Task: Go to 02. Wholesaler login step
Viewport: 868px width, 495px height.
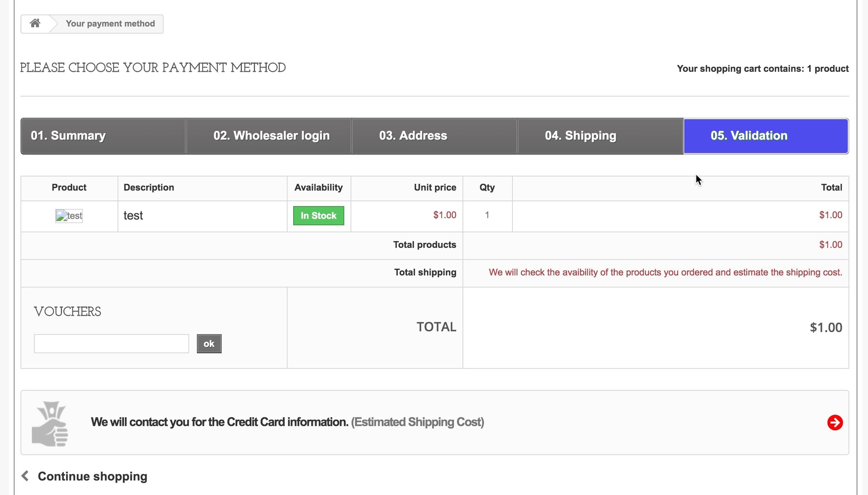Action: [x=271, y=136]
